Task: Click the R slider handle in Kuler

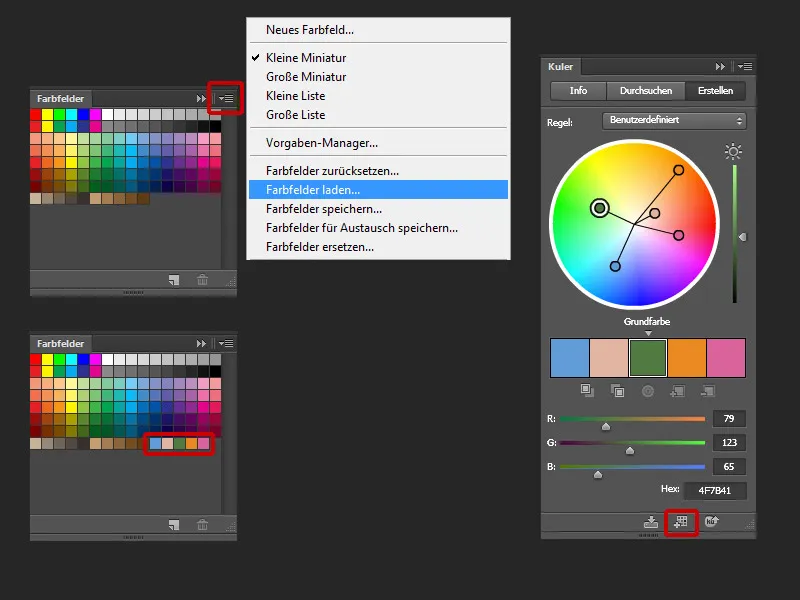Action: point(606,427)
